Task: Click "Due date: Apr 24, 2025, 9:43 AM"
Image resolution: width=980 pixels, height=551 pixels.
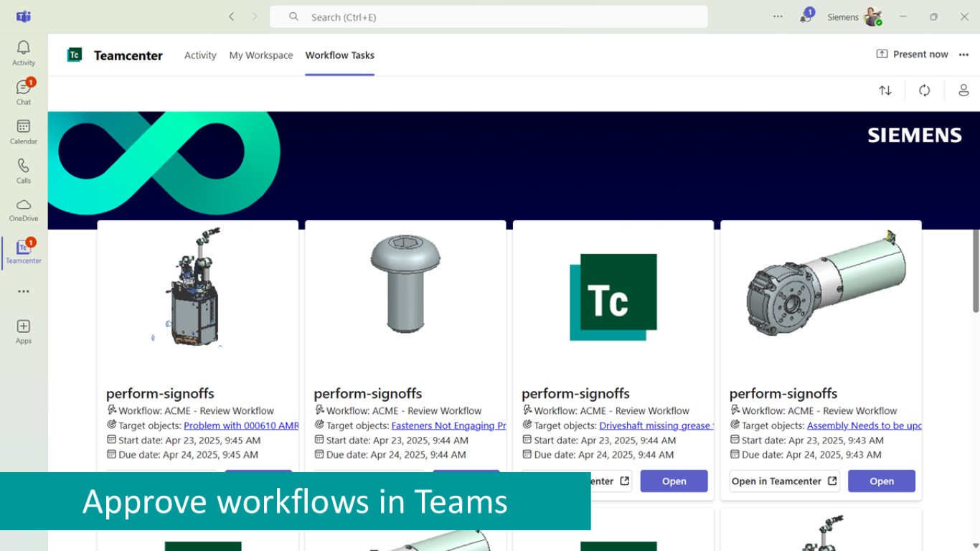Action: click(x=811, y=455)
